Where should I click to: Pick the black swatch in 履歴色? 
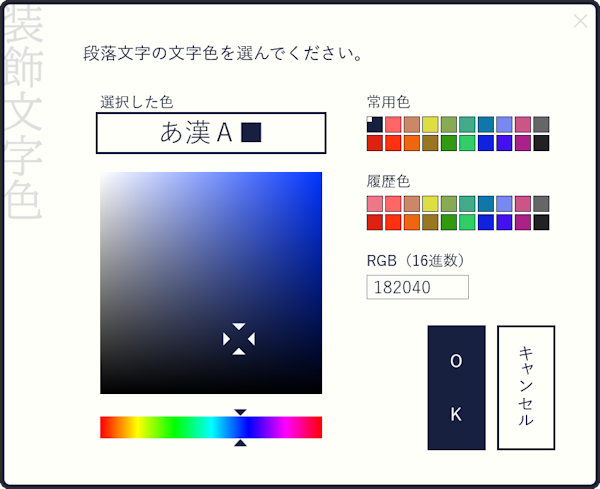pos(541,222)
